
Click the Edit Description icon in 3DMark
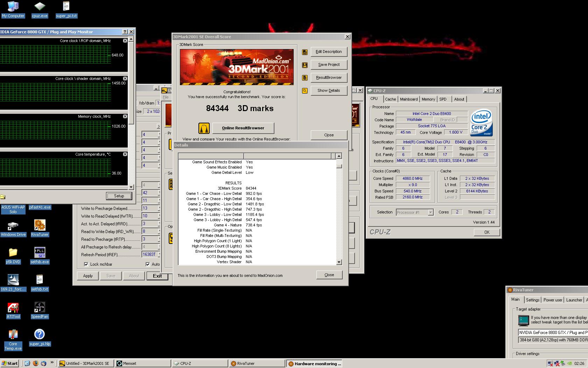[x=305, y=52]
